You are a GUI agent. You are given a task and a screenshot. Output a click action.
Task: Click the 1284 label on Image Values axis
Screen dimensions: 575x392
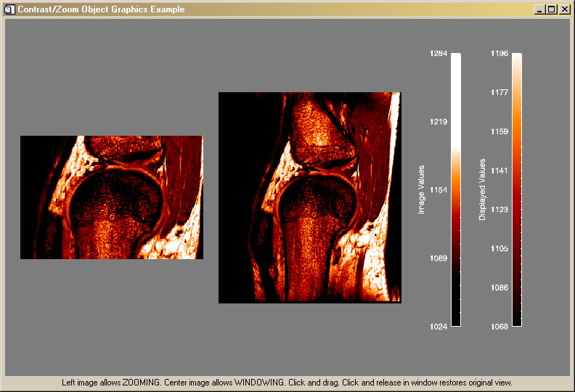pos(438,54)
